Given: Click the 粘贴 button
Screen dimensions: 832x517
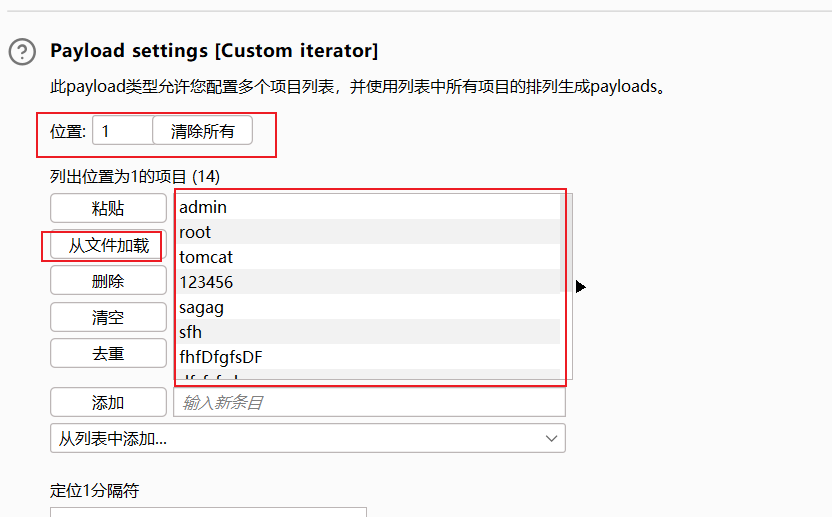Looking at the screenshot, I should pyautogui.click(x=108, y=208).
